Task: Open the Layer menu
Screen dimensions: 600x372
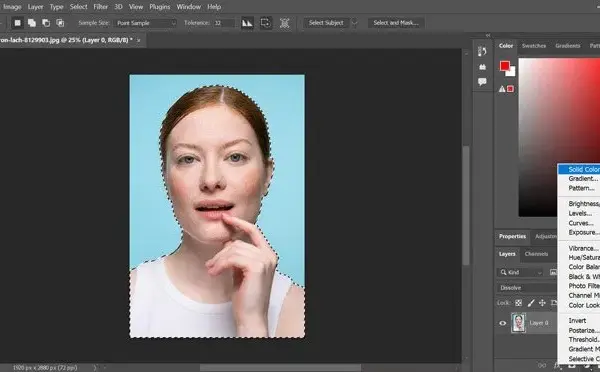Action: point(35,7)
